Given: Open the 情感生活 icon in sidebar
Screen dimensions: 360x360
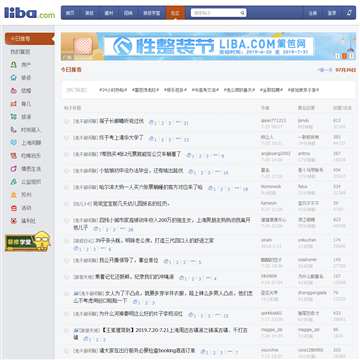Looking at the screenshot, I should [x=14, y=169].
